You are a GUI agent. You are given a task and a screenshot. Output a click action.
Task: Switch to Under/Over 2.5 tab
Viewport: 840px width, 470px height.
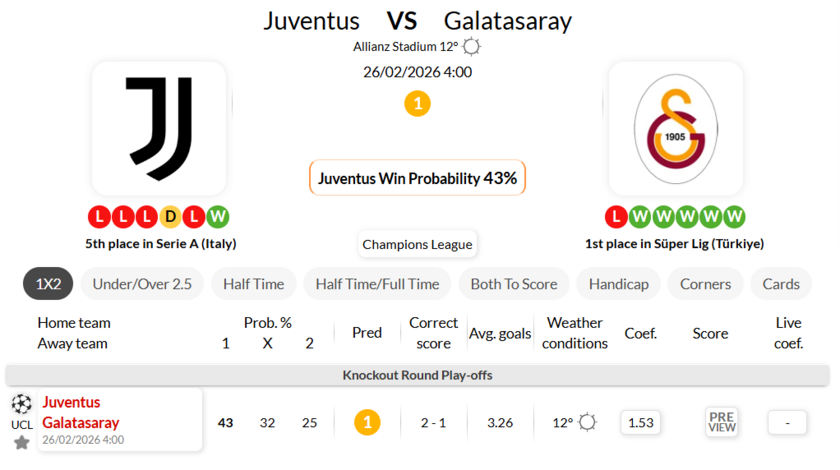coord(142,284)
